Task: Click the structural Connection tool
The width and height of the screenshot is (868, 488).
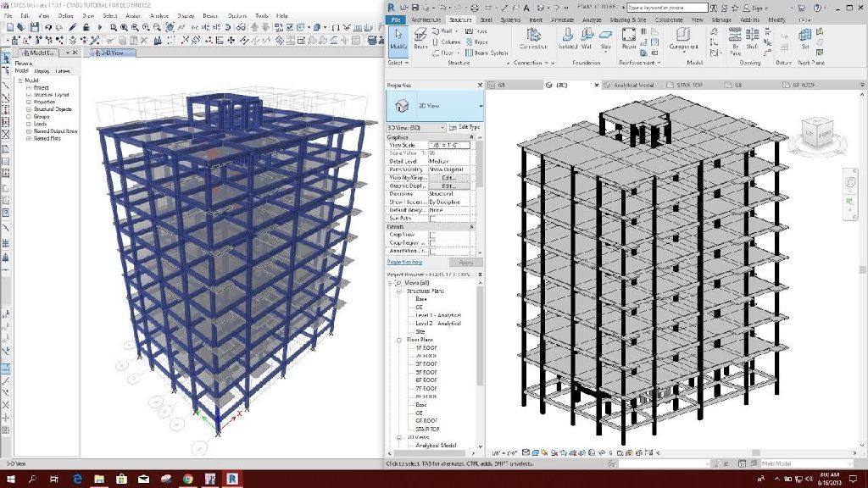Action: [532, 37]
